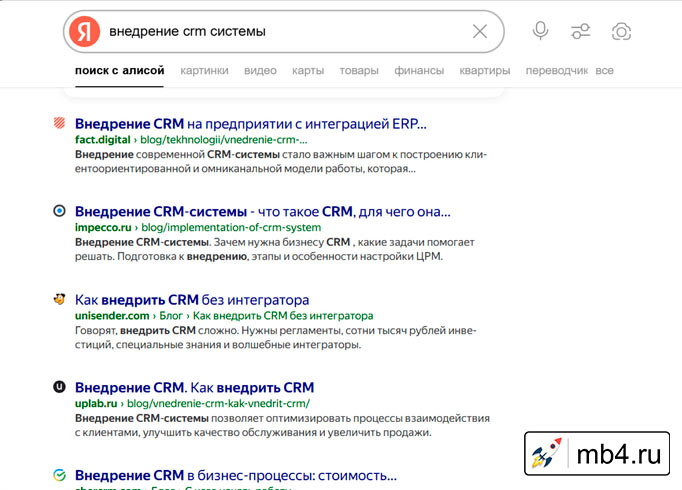Select the 'поиск с алисой' tab
Image resolution: width=682 pixels, height=490 pixels.
coord(120,70)
